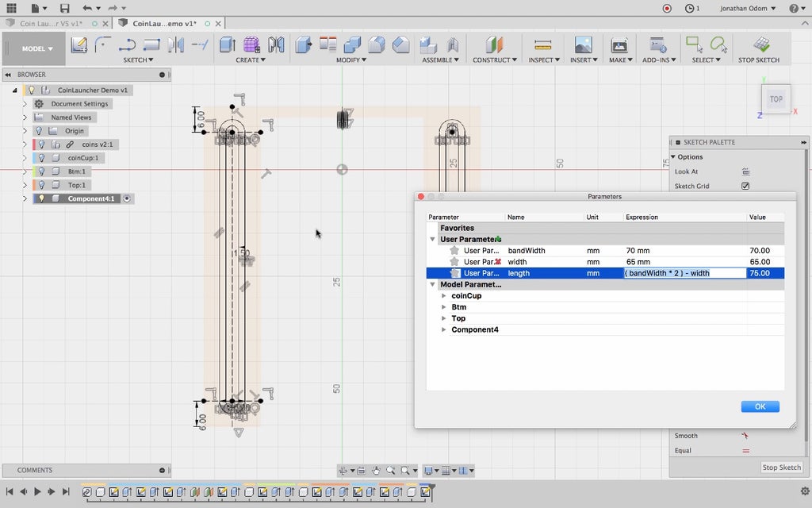Screen dimensions: 812x508
Task: Expand the coinCup model parameters group
Action: point(443,296)
